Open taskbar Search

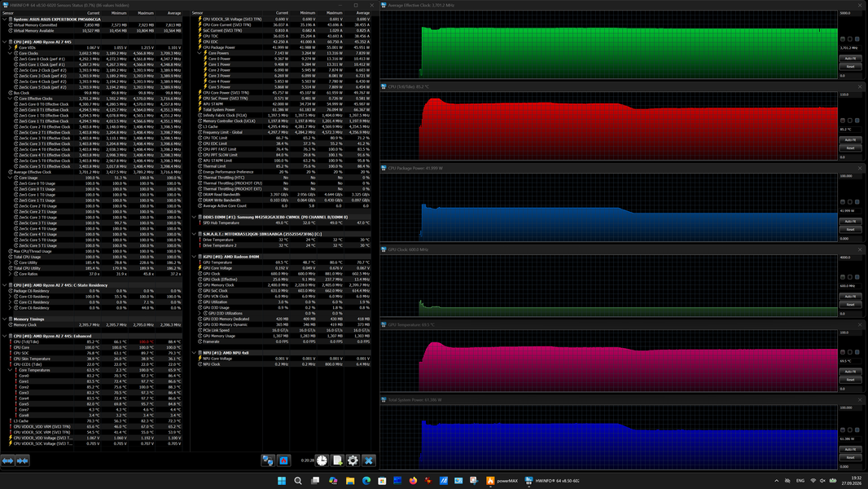pyautogui.click(x=298, y=481)
